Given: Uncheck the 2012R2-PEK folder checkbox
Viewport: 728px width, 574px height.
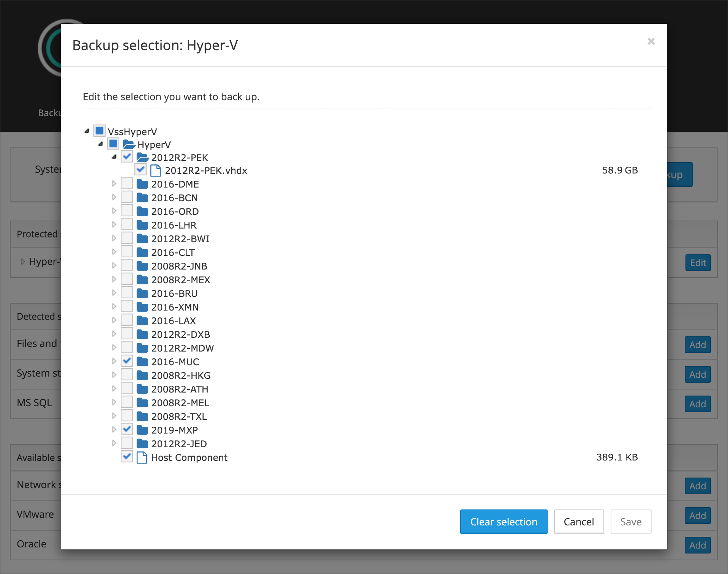Looking at the screenshot, I should click(x=127, y=156).
